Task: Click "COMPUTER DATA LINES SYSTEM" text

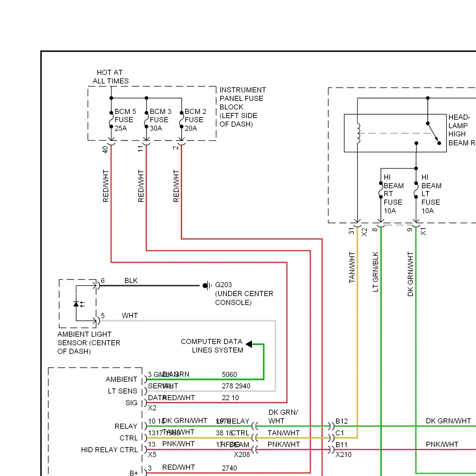Action: (212, 346)
